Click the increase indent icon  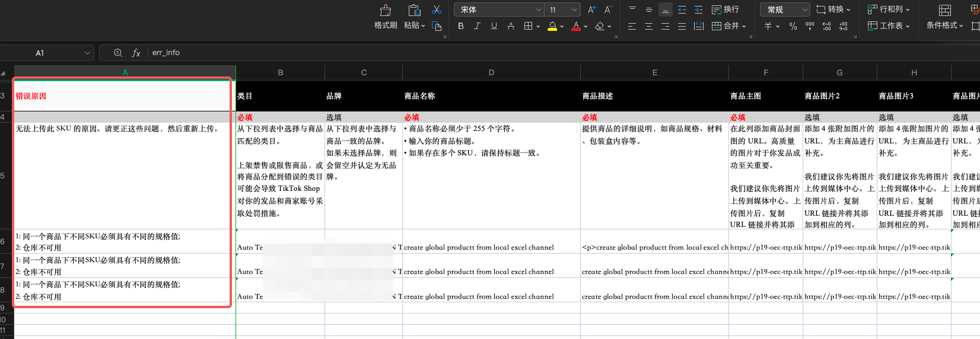click(x=698, y=9)
